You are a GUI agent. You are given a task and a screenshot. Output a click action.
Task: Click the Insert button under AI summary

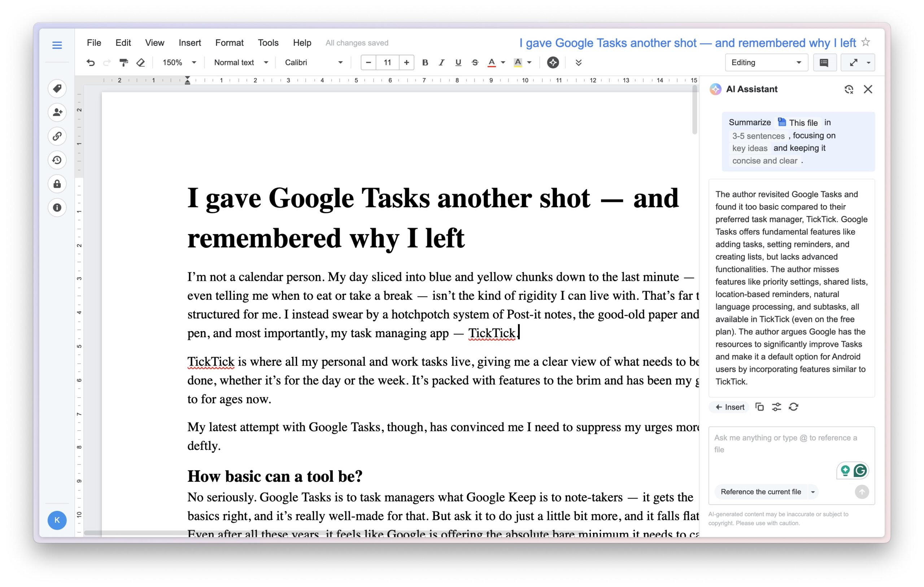pos(730,407)
